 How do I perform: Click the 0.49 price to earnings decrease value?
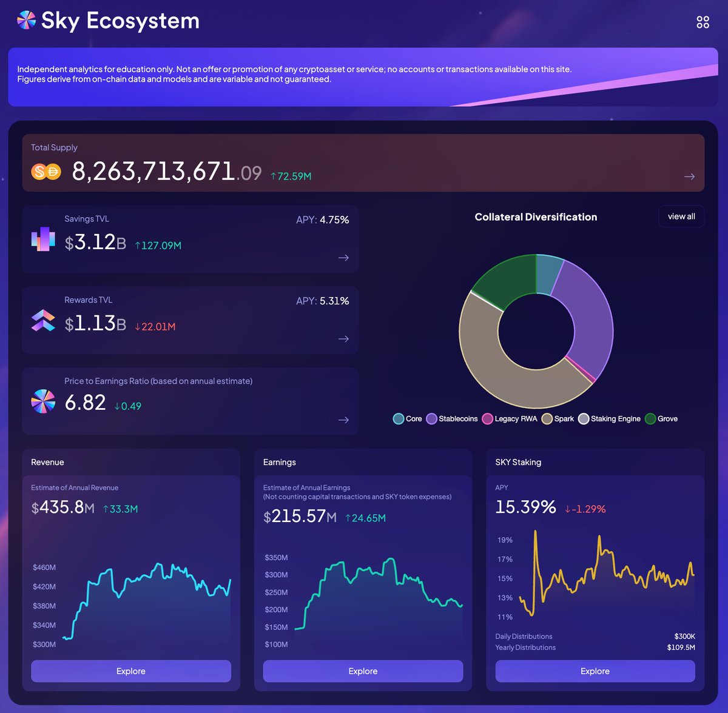pyautogui.click(x=127, y=406)
